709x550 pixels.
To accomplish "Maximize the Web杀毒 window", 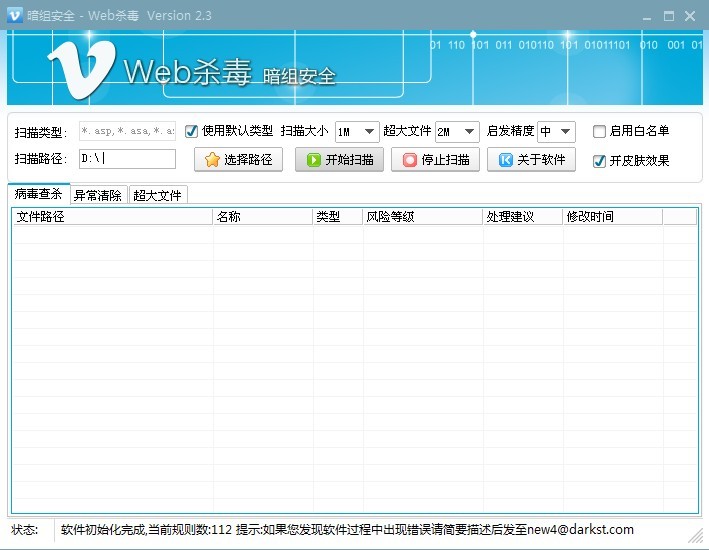I will coord(669,16).
